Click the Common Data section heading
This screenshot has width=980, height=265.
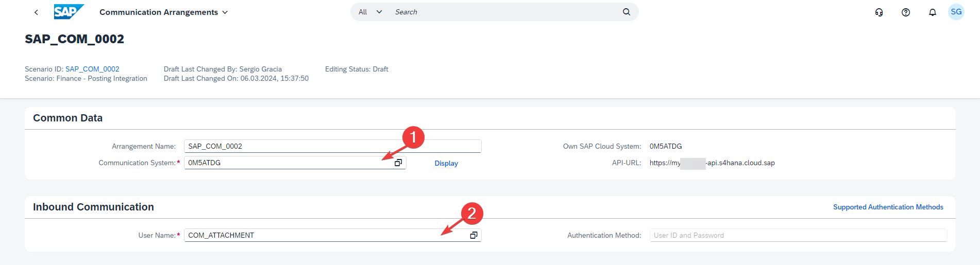tap(68, 118)
